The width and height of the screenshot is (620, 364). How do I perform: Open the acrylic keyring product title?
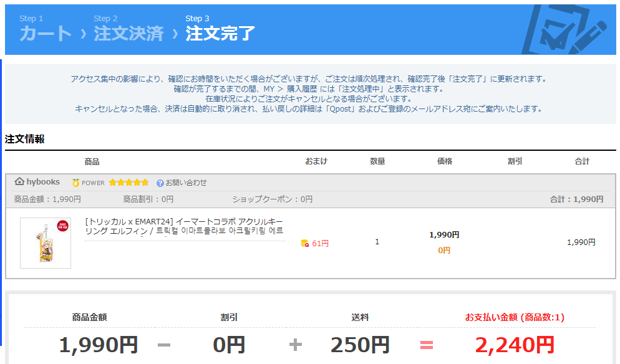[x=185, y=226]
